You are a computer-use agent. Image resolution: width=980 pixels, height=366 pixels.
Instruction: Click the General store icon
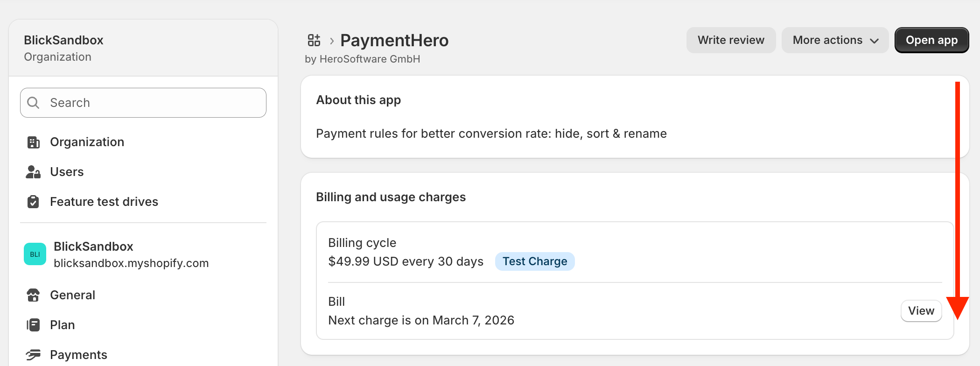33,295
